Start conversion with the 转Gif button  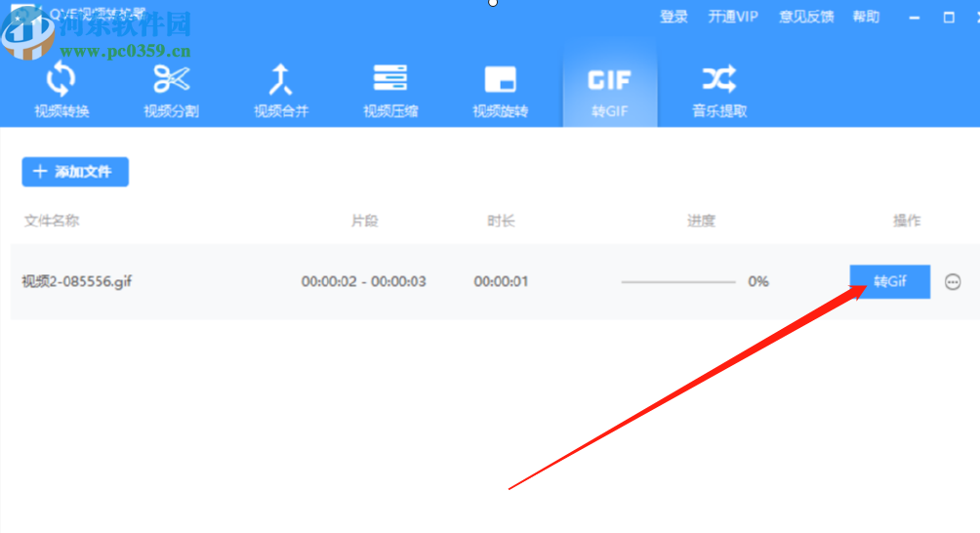pos(890,281)
